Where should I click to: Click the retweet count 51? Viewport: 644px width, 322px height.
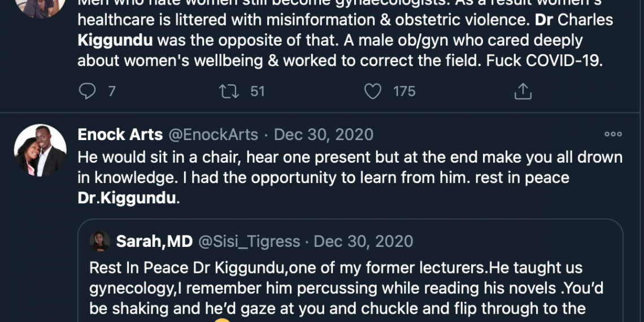(257, 91)
